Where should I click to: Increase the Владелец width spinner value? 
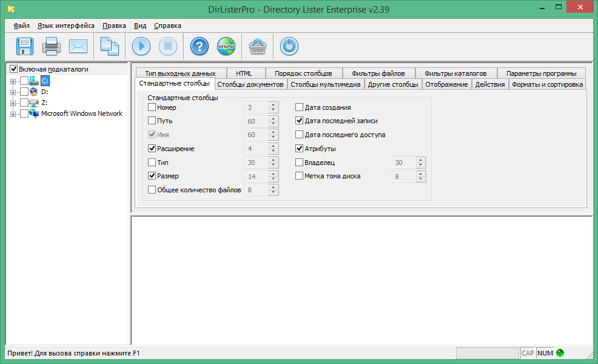[x=421, y=160]
